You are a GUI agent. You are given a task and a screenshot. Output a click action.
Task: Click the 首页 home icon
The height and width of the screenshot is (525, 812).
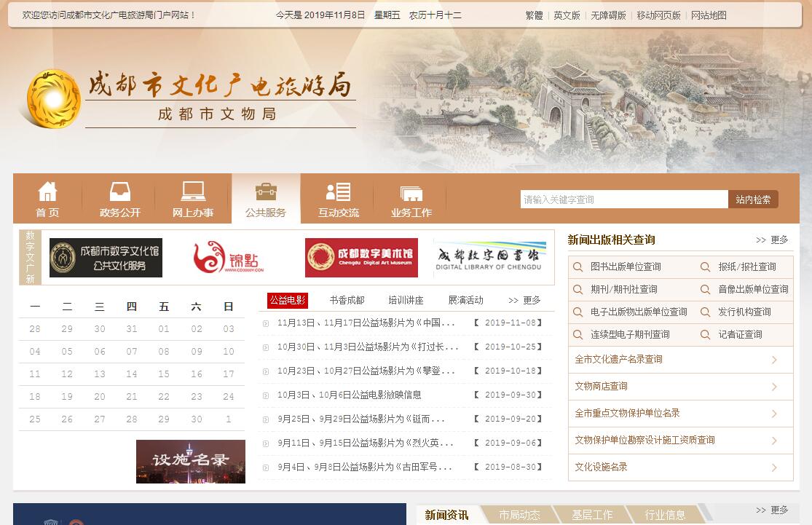[x=47, y=192]
